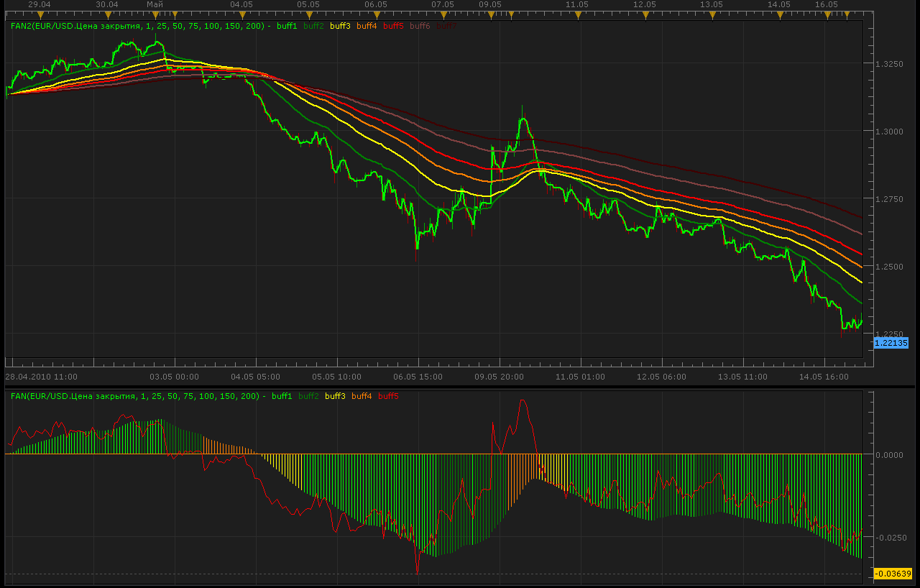Click the divider between chart and indicator panes

click(460, 387)
